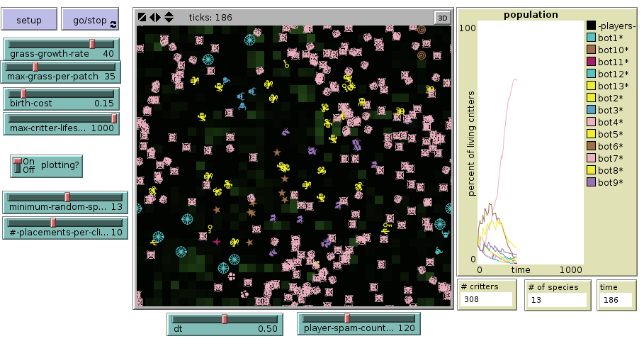644x346 pixels.
Task: Click the yellow key critter near the world's top
Action: pos(286,64)
